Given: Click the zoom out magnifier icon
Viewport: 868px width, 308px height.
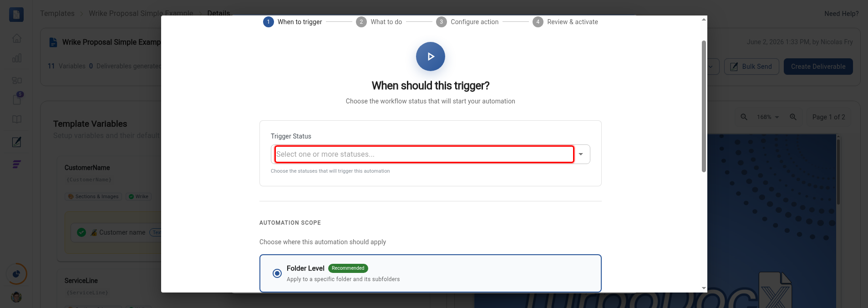Looking at the screenshot, I should 744,117.
